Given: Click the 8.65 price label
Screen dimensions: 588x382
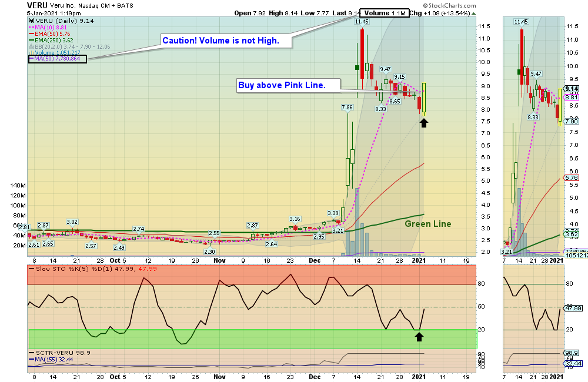Looking at the screenshot, I should pos(395,102).
